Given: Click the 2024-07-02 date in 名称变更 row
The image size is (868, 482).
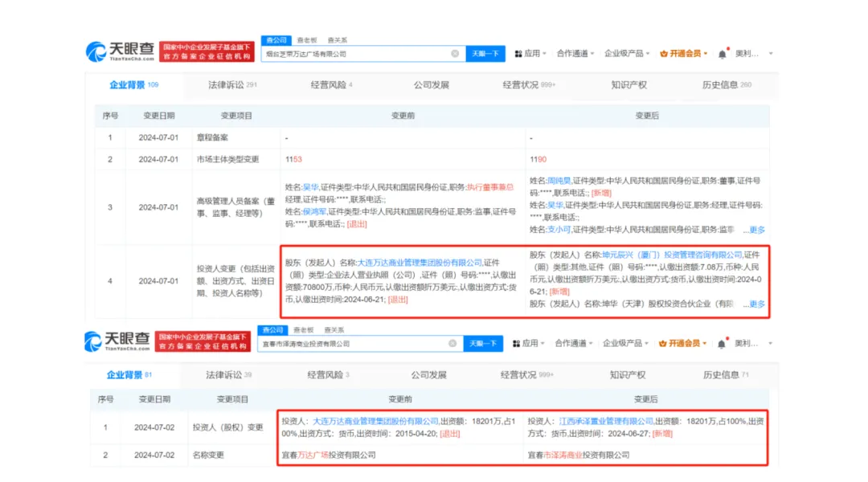Looking at the screenshot, I should 154,455.
